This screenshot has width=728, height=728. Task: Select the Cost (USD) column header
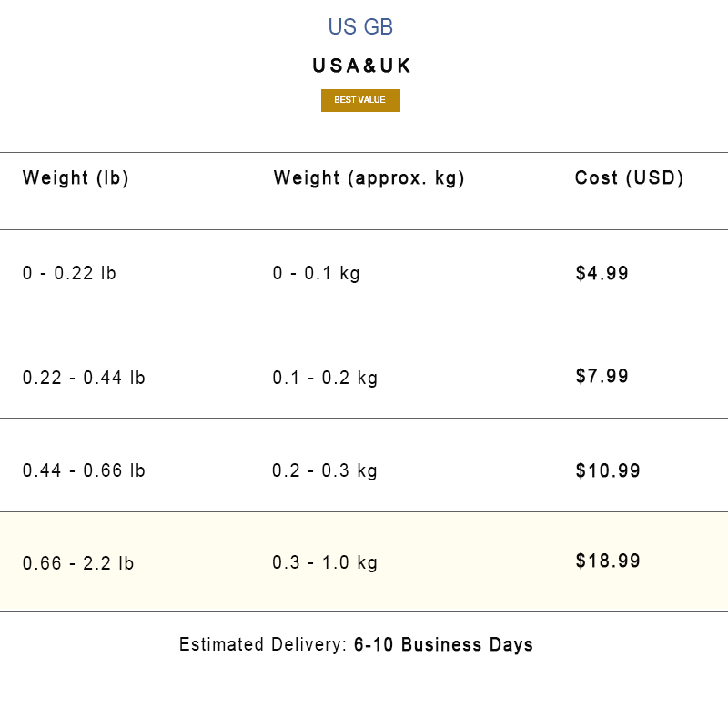629,178
